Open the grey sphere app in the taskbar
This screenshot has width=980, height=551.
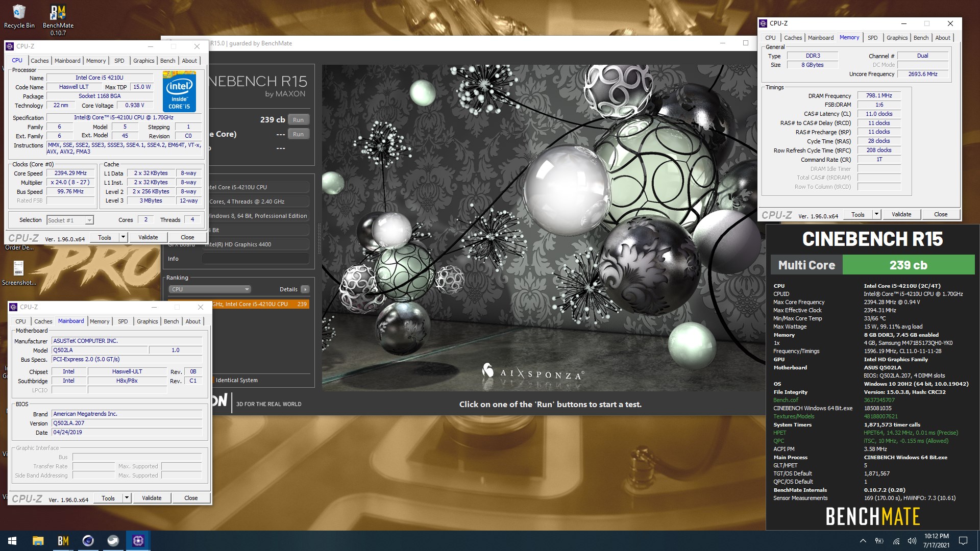[113, 541]
